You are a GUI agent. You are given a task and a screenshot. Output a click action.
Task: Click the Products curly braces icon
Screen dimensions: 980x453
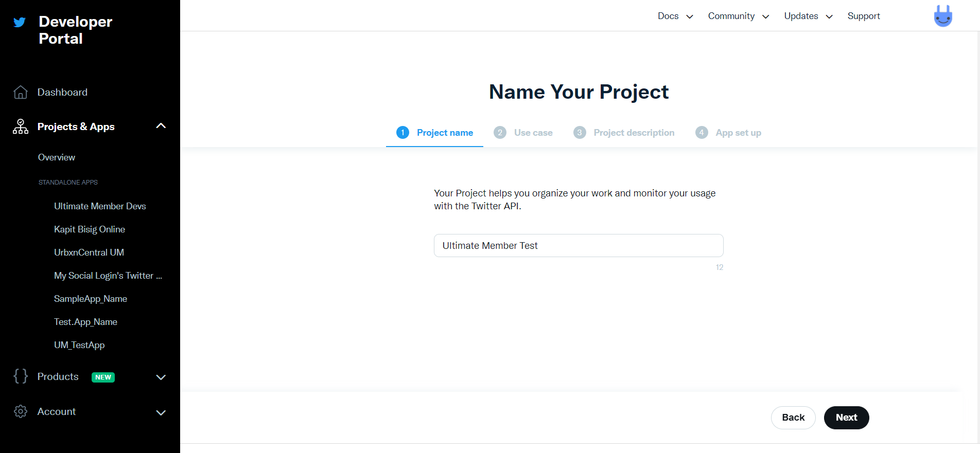21,376
